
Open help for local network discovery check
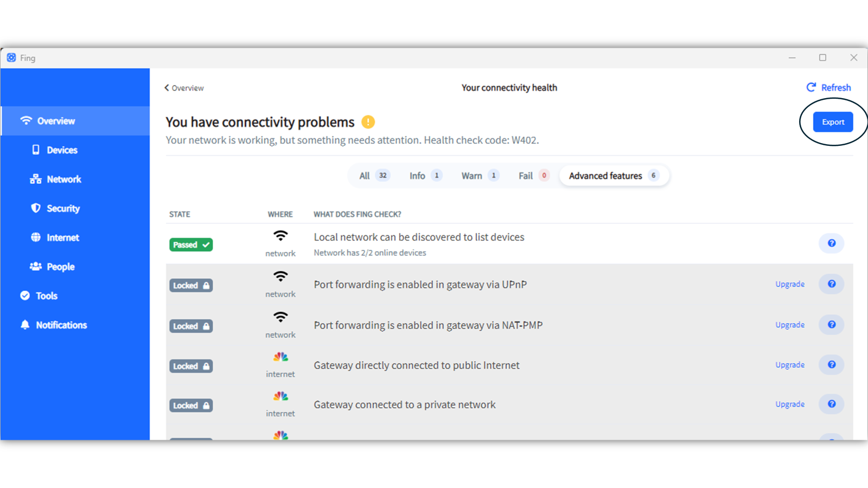(x=831, y=243)
